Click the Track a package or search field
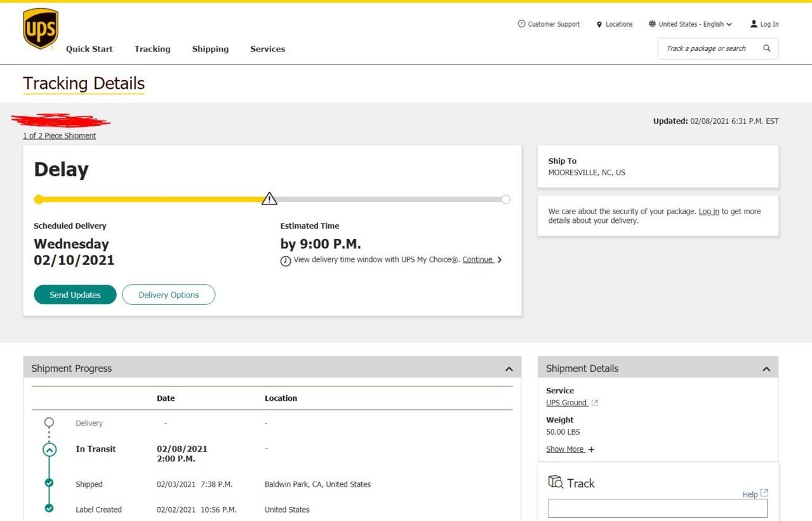This screenshot has height=521, width=812. pos(718,48)
